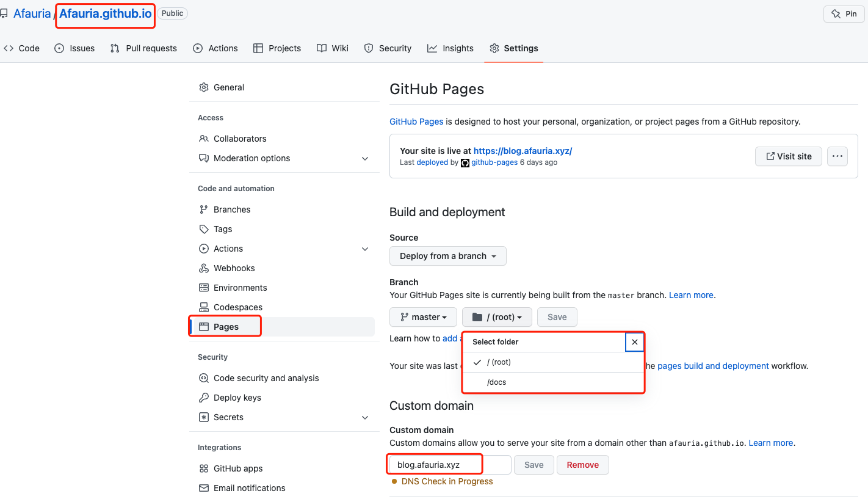The image size is (868, 499).
Task: Open the Pull requests tab
Action: click(x=143, y=48)
